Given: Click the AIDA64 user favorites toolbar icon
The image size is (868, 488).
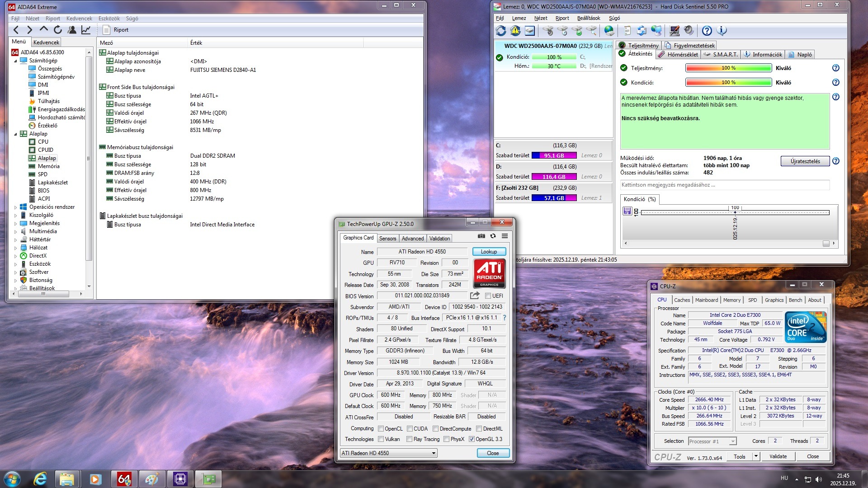Looking at the screenshot, I should point(72,30).
